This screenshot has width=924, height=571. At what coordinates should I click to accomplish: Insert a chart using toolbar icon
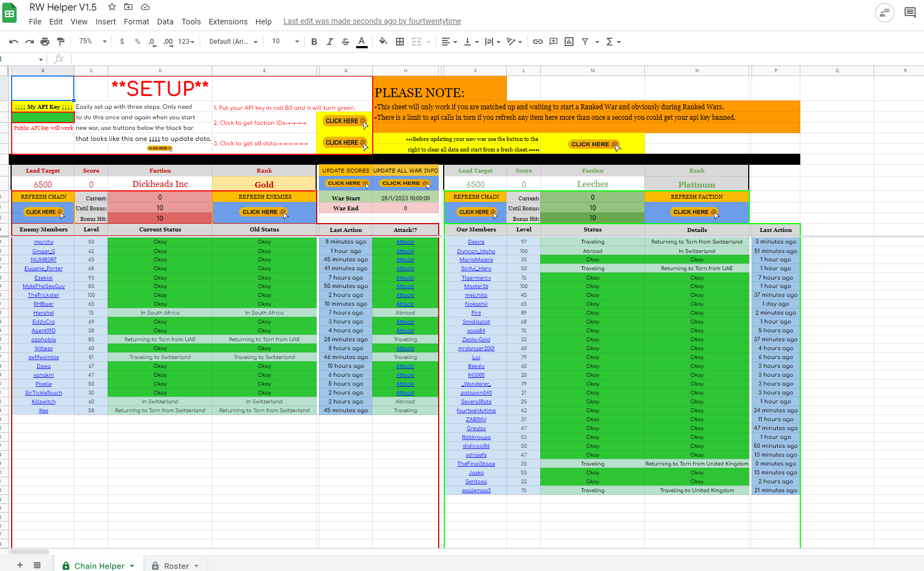(x=569, y=42)
